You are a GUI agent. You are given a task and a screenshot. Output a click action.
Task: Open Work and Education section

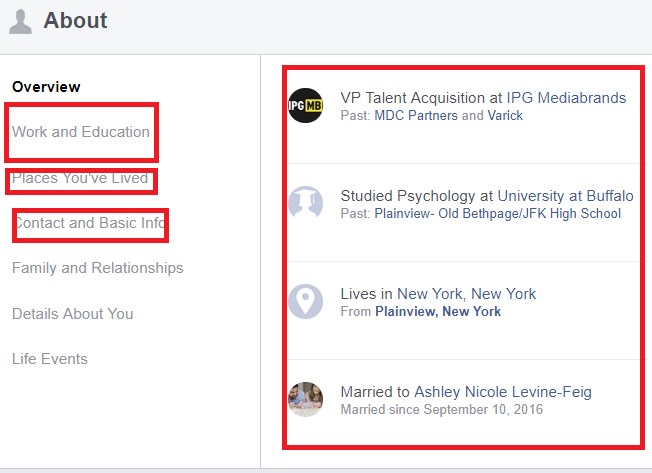[81, 132]
